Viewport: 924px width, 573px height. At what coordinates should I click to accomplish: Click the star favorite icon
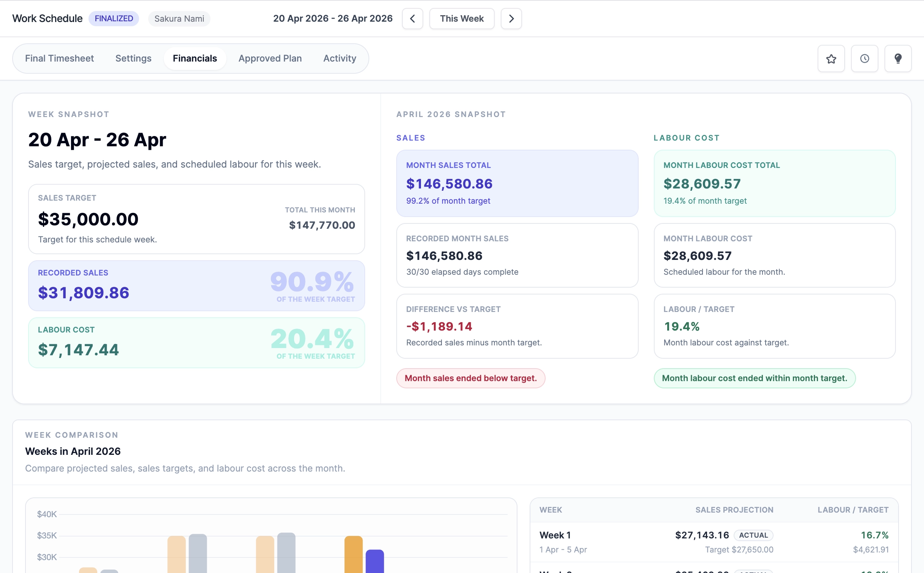(x=831, y=59)
